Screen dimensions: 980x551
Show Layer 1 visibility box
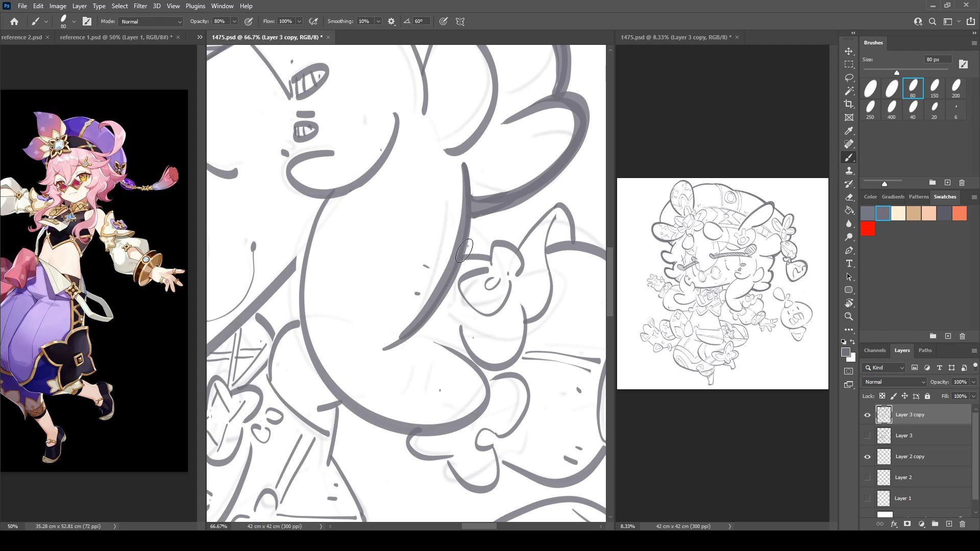(x=867, y=498)
